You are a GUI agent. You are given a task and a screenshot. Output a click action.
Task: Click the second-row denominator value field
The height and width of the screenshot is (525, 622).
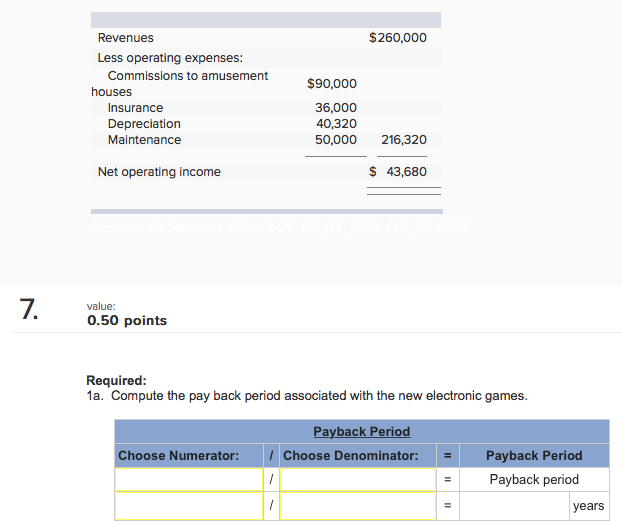[358, 506]
